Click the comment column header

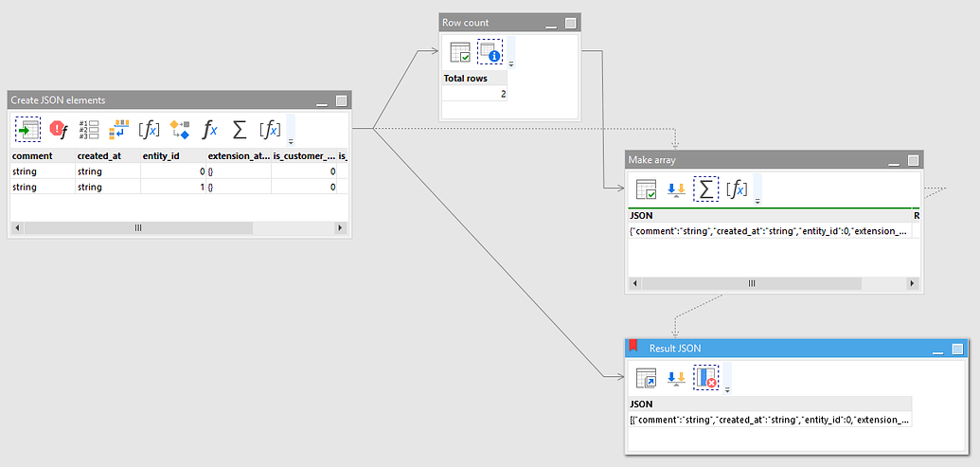tap(43, 155)
